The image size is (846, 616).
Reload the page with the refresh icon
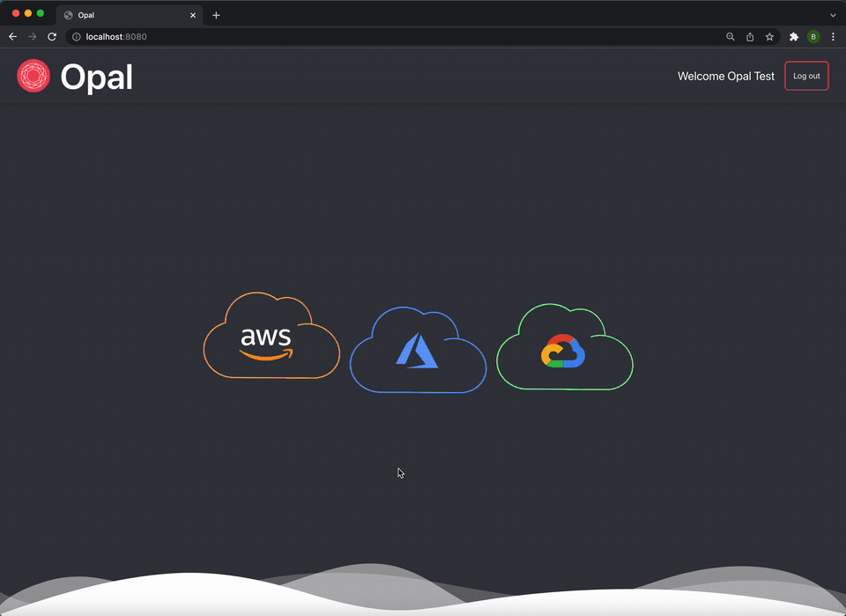coord(52,37)
